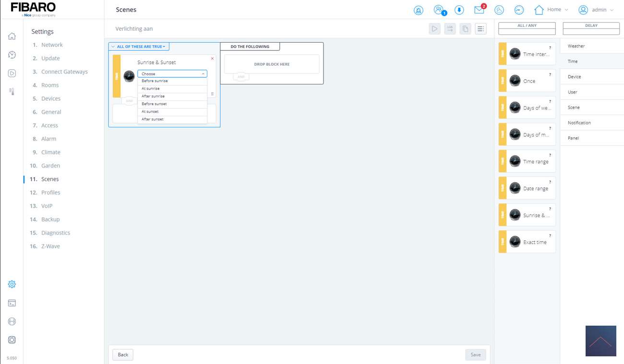Click the scroll-to-top arrow thumbnail
Viewport: 624px width, 364px height.
pyautogui.click(x=600, y=341)
